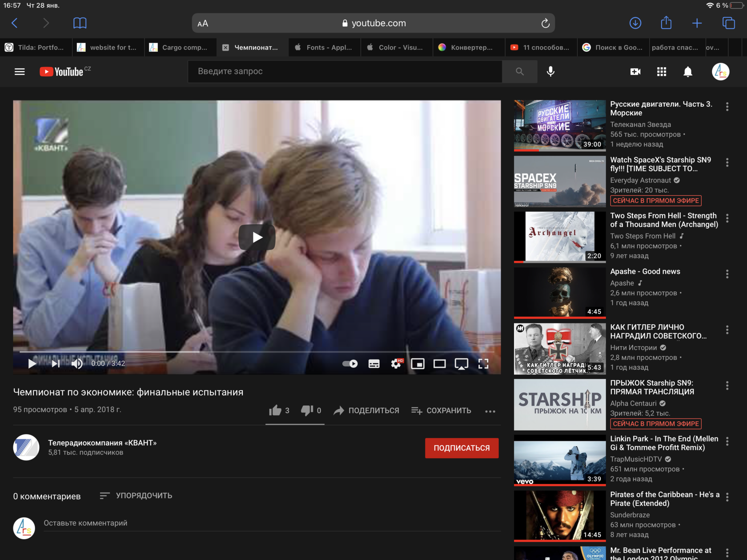The height and width of the screenshot is (560, 747).
Task: Open the notifications bell
Action: (x=688, y=72)
